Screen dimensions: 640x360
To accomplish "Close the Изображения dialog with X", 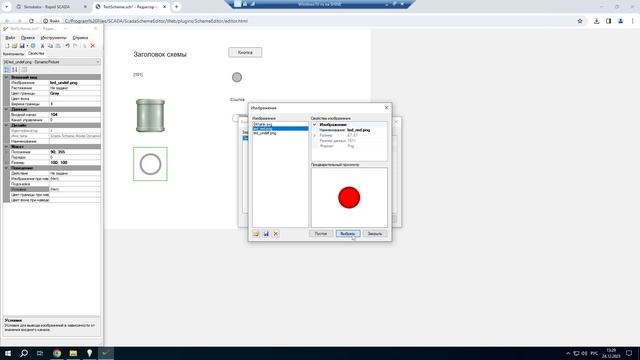I will click(387, 108).
